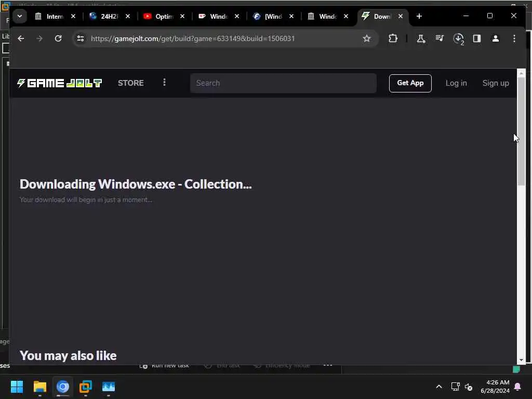This screenshot has width=532, height=399.
Task: Go to Game Jolt home logo
Action: pos(59,83)
